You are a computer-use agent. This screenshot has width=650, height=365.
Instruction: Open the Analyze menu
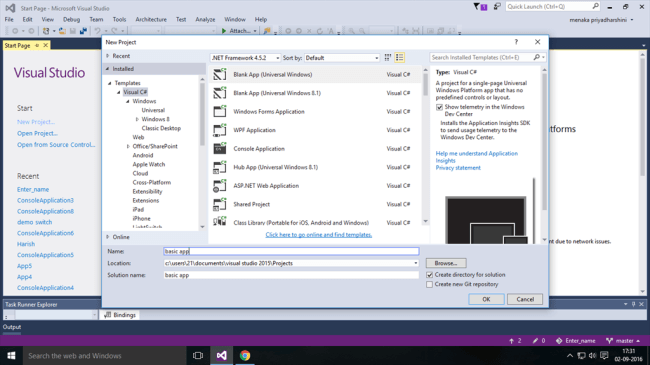pos(205,19)
